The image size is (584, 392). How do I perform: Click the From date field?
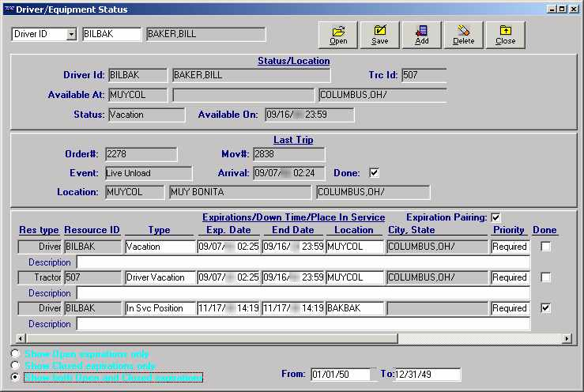click(341, 374)
